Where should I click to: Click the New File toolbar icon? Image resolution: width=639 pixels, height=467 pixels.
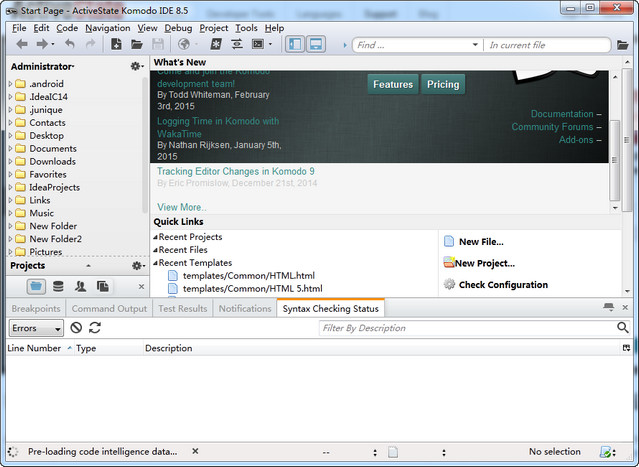[117, 44]
